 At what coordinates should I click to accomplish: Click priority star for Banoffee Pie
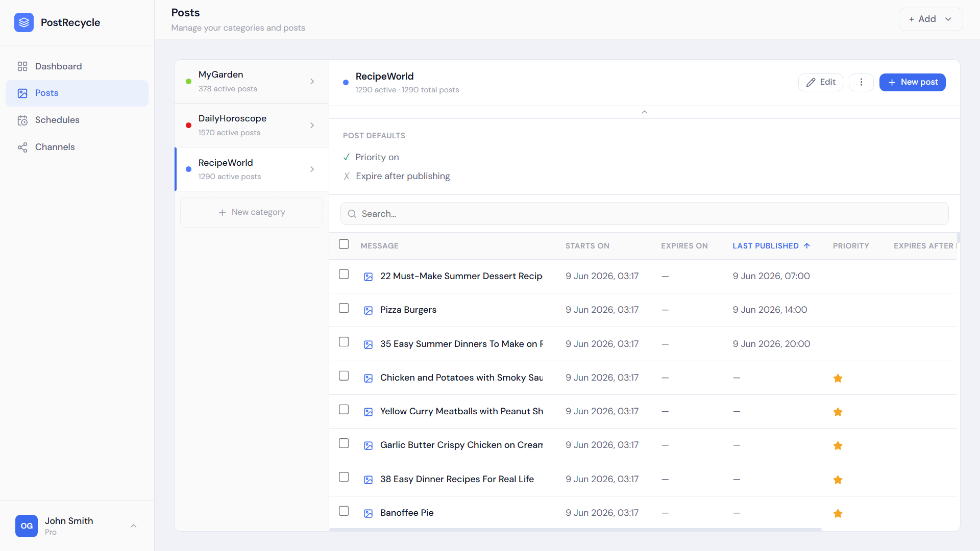coord(838,513)
